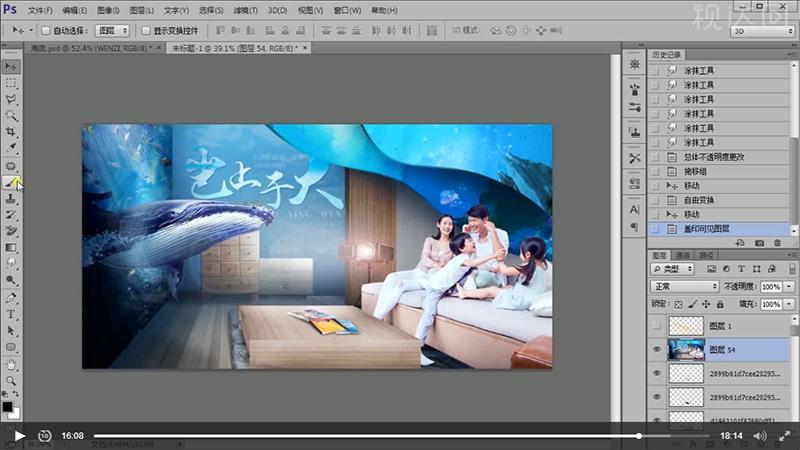Click the video progress bar handle
The image size is (800, 450).
(638, 436)
